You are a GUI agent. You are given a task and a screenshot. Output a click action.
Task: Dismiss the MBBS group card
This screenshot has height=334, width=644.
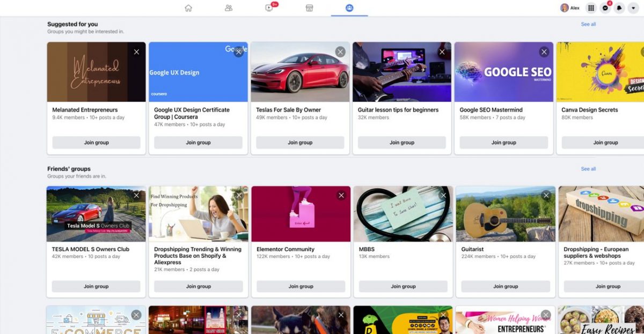click(x=443, y=196)
